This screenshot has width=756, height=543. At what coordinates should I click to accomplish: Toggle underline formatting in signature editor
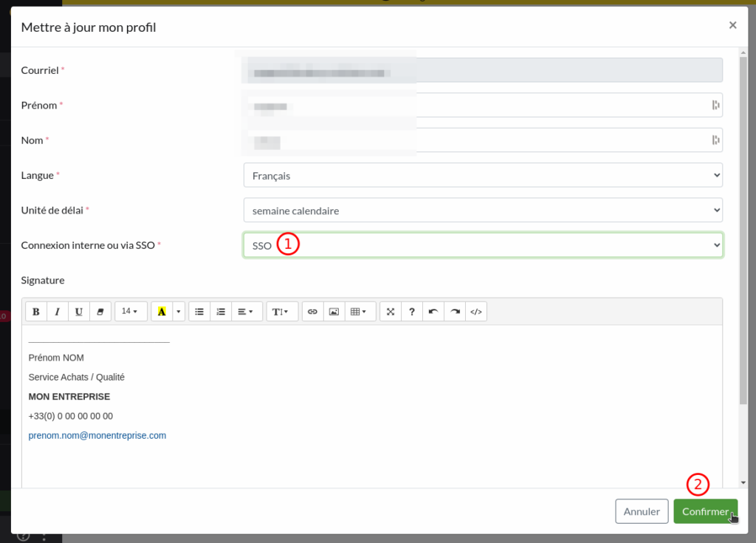coord(79,312)
